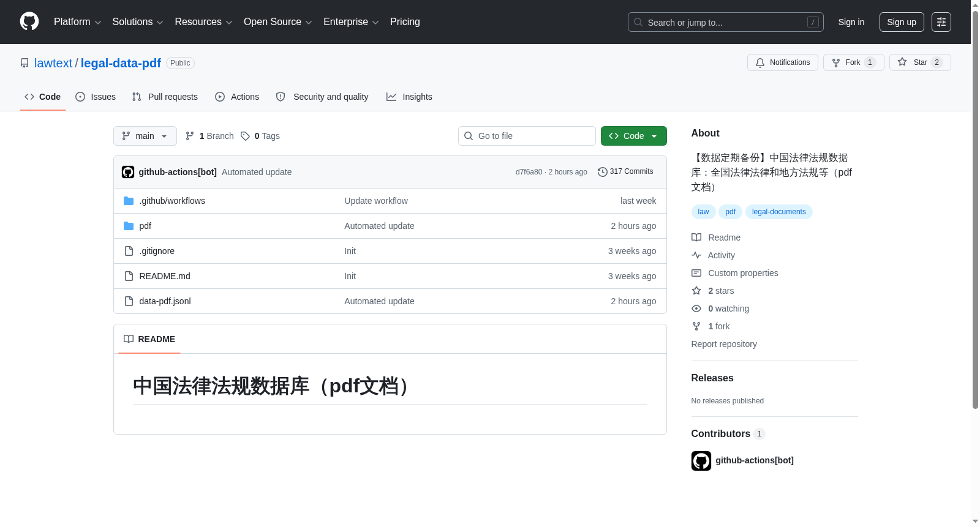Click the eye icon beside 0 watching
This screenshot has height=527, width=980.
click(696, 308)
